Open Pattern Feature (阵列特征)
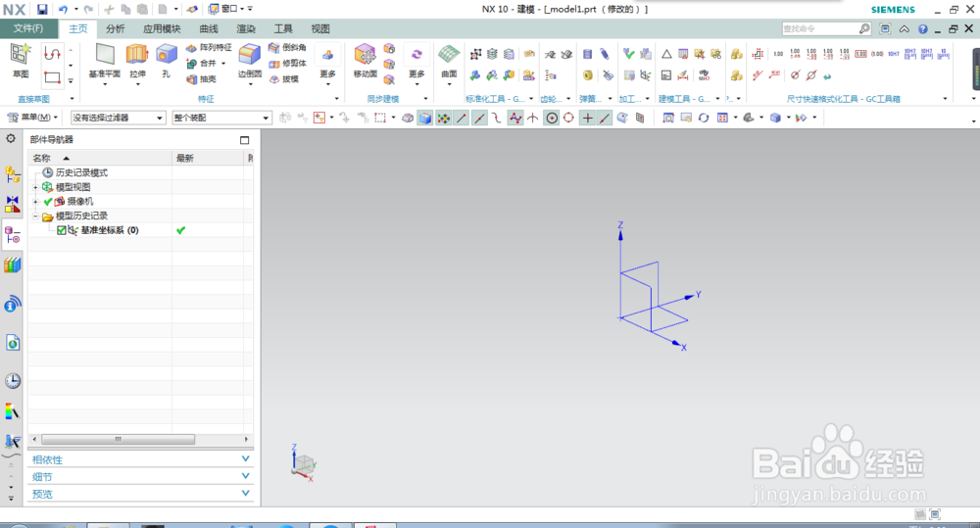980x528 pixels. (x=209, y=47)
